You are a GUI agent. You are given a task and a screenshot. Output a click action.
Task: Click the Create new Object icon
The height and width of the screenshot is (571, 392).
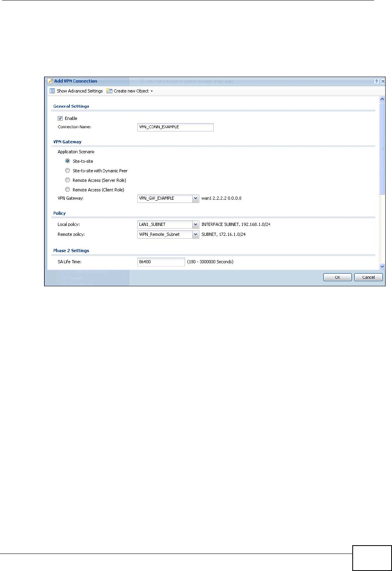[109, 91]
